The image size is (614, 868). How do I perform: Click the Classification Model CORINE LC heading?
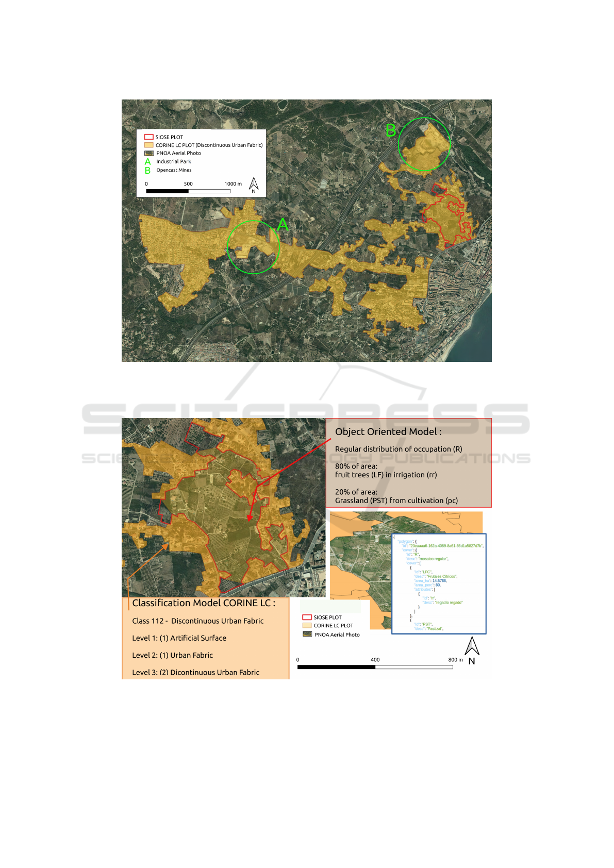(204, 603)
